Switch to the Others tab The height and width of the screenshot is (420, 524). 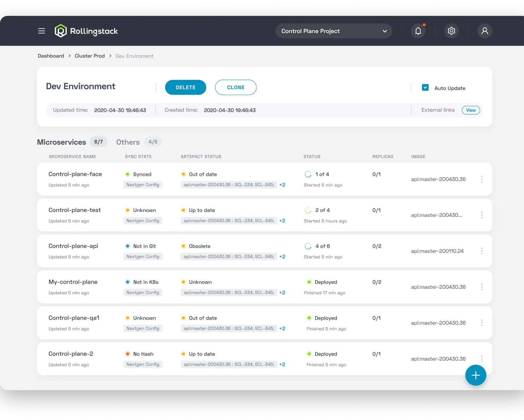(x=139, y=142)
